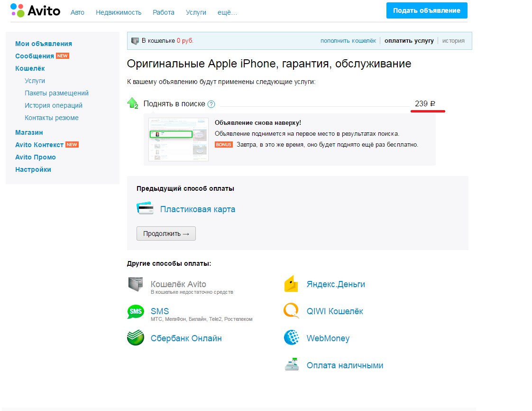
Task: Choose Кошелёк Avito payment method
Action: coord(178,284)
